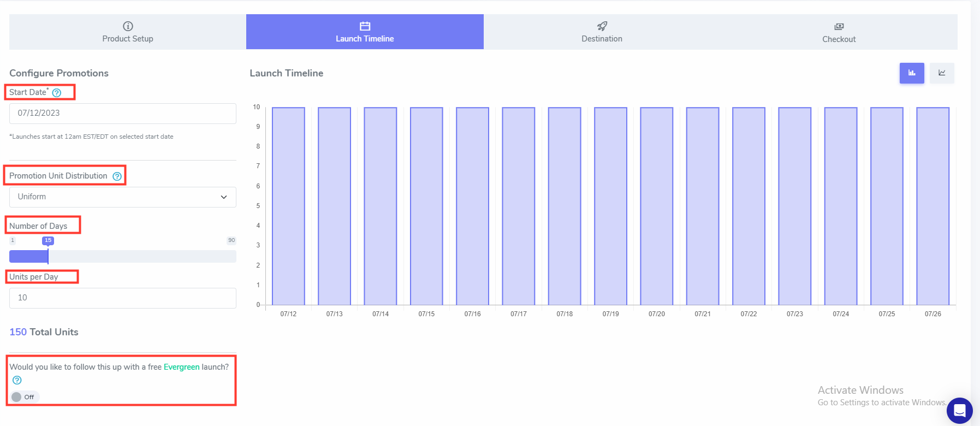Switch to bar chart view
Image resolution: width=980 pixels, height=426 pixels.
[x=911, y=73]
